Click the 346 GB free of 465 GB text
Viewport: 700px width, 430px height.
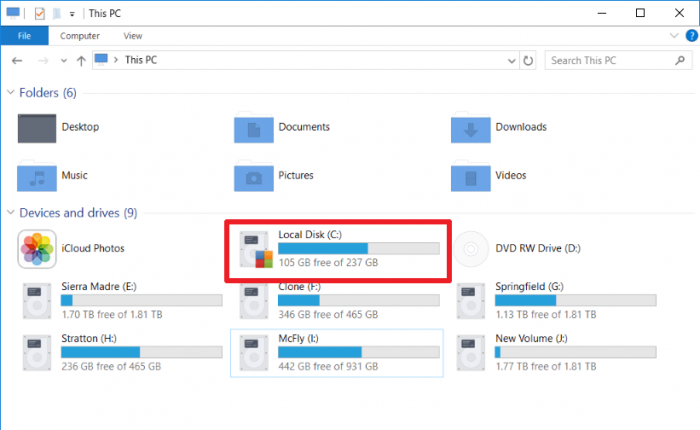pyautogui.click(x=328, y=314)
